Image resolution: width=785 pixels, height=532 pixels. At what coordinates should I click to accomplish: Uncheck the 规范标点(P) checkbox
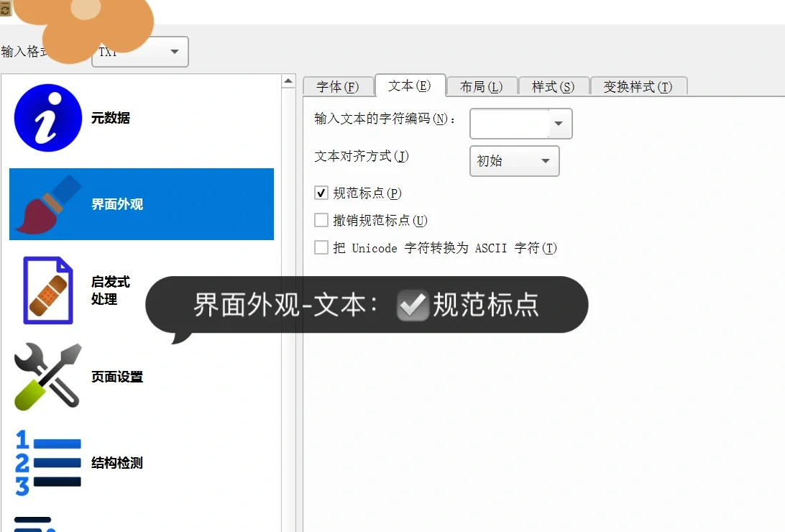[x=321, y=193]
